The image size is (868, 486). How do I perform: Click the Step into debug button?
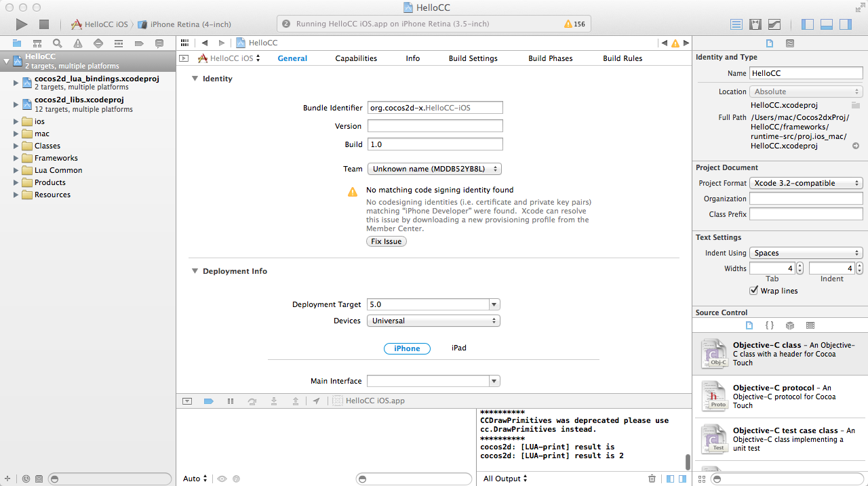274,401
